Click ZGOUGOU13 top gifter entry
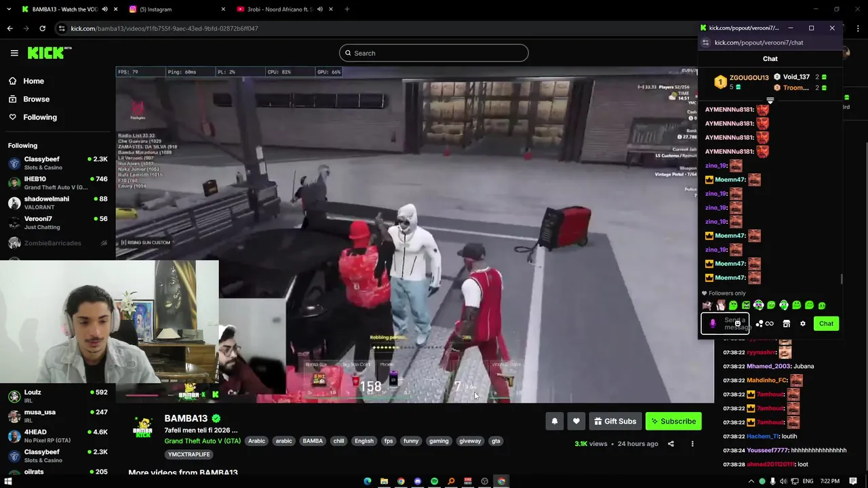Image resolution: width=868 pixels, height=488 pixels. pyautogui.click(x=741, y=82)
